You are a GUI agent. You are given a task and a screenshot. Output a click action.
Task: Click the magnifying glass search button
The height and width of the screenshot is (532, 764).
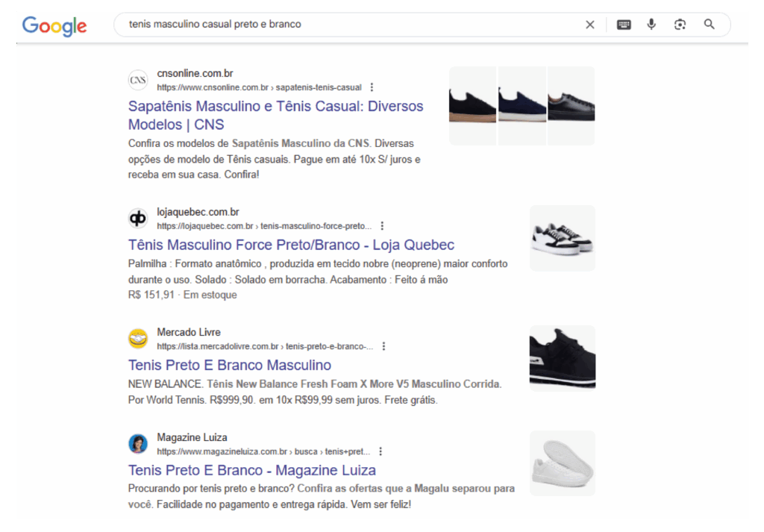click(709, 25)
